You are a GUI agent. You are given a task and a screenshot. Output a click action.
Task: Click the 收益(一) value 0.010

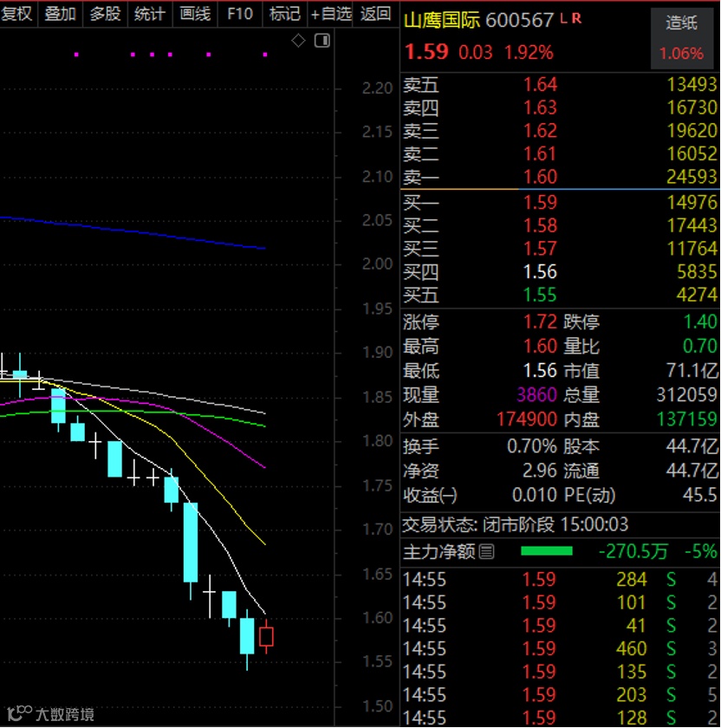click(x=535, y=496)
